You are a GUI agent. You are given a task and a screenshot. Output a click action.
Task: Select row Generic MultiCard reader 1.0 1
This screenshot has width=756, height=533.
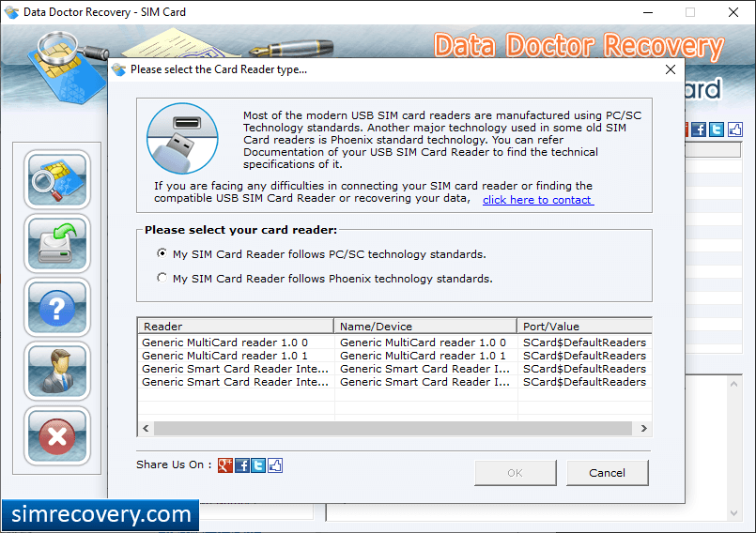click(x=394, y=356)
